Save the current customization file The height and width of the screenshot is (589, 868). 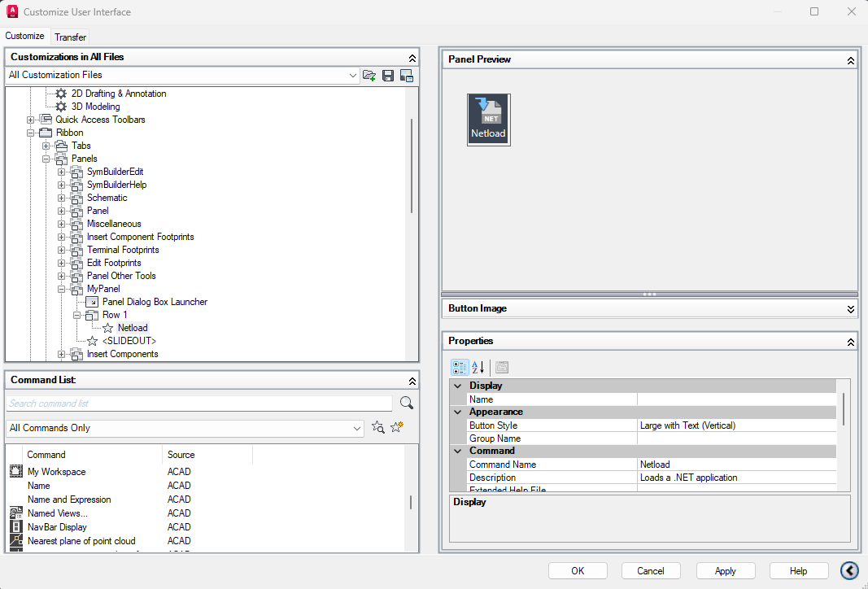point(388,75)
